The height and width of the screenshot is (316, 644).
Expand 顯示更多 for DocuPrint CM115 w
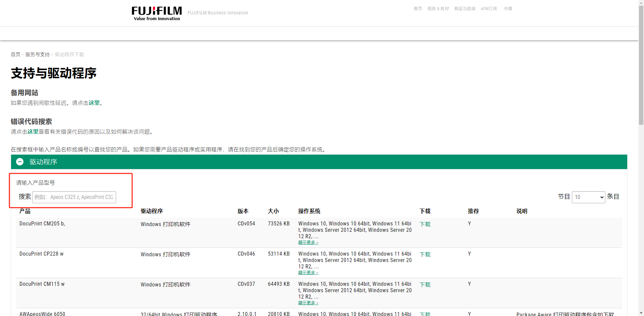click(308, 303)
